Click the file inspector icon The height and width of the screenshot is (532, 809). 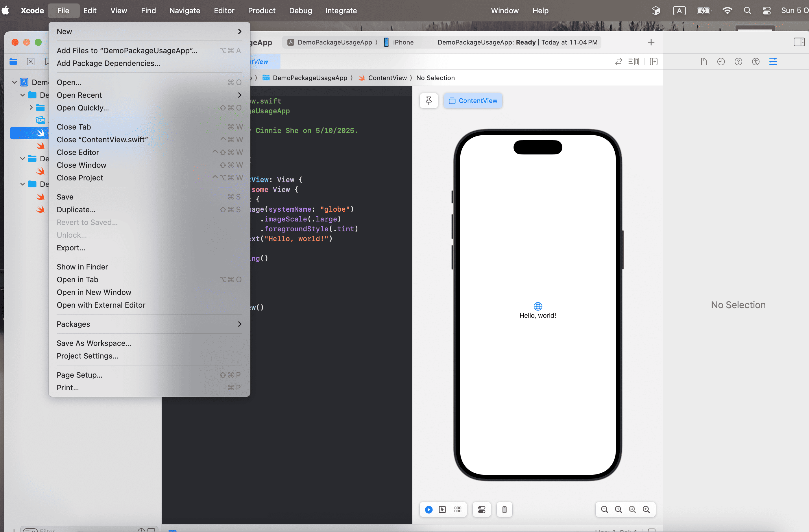click(x=704, y=62)
